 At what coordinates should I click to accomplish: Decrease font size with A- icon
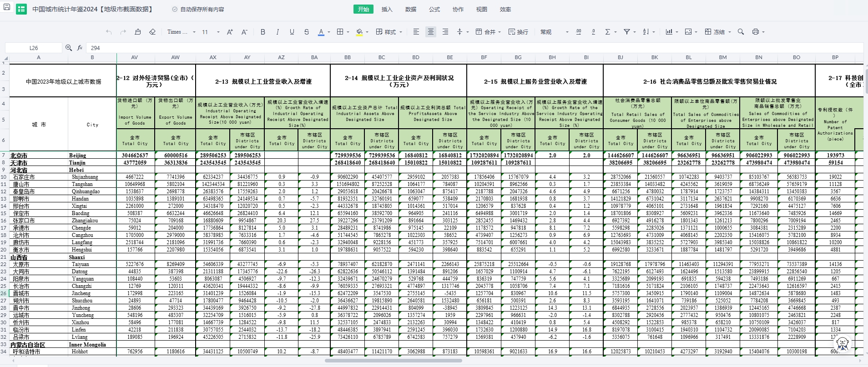[x=244, y=32]
